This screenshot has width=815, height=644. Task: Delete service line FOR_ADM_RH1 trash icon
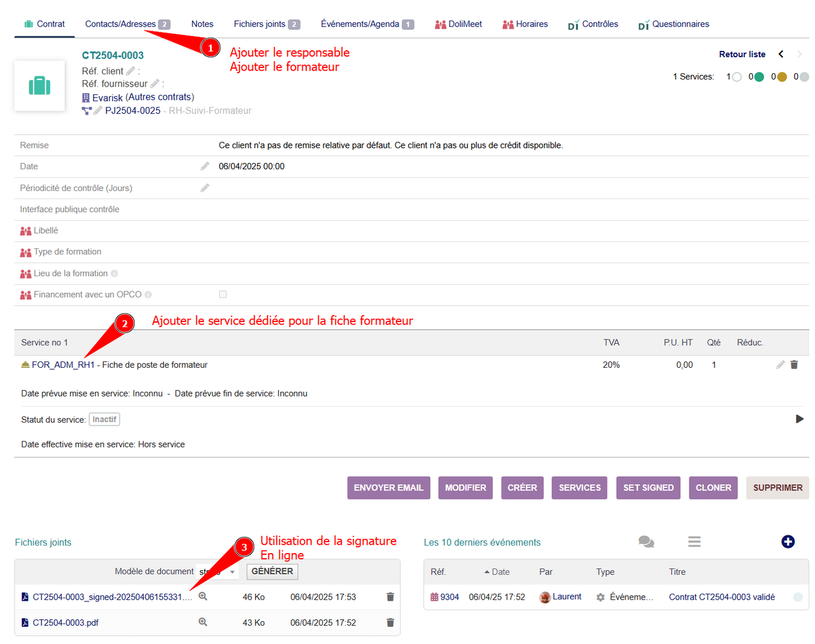[x=794, y=365]
